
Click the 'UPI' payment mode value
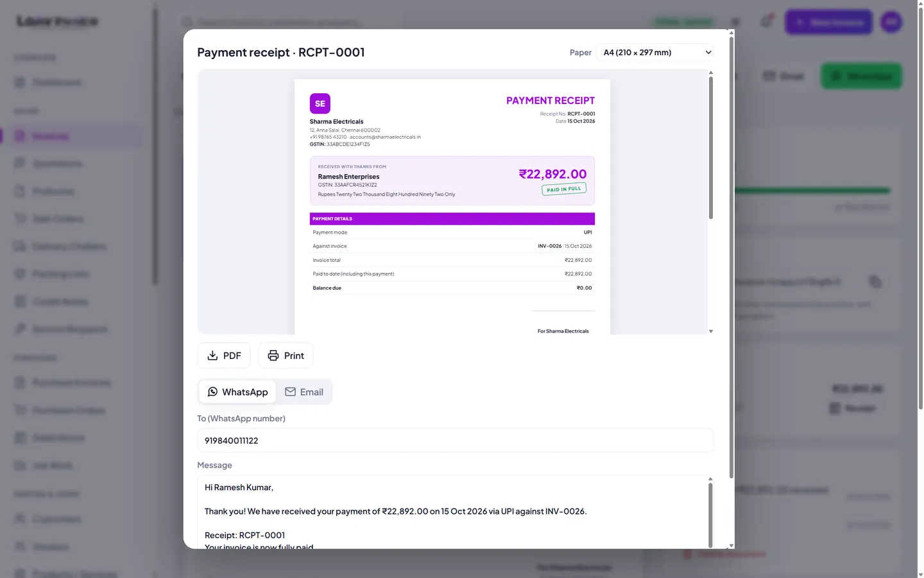pyautogui.click(x=588, y=232)
